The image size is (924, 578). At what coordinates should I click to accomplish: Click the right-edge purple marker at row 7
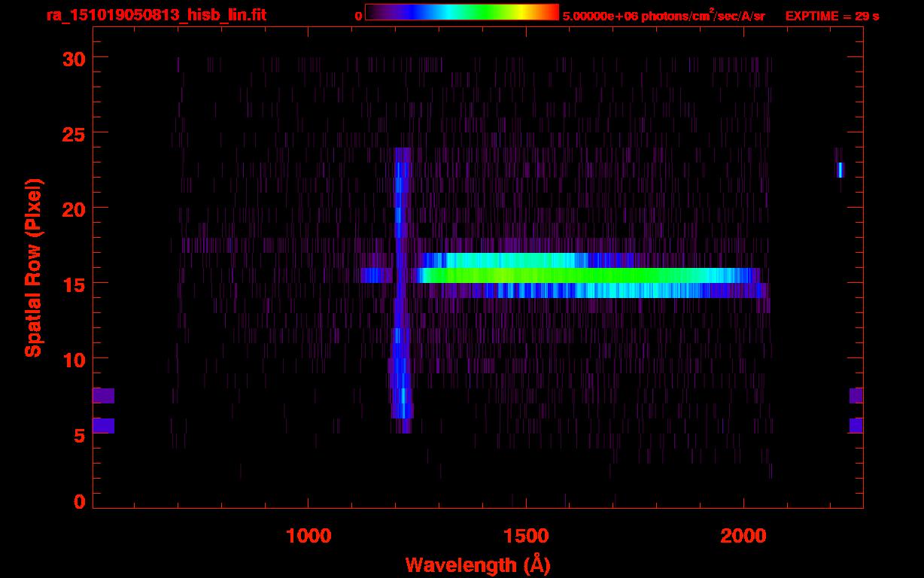(856, 396)
